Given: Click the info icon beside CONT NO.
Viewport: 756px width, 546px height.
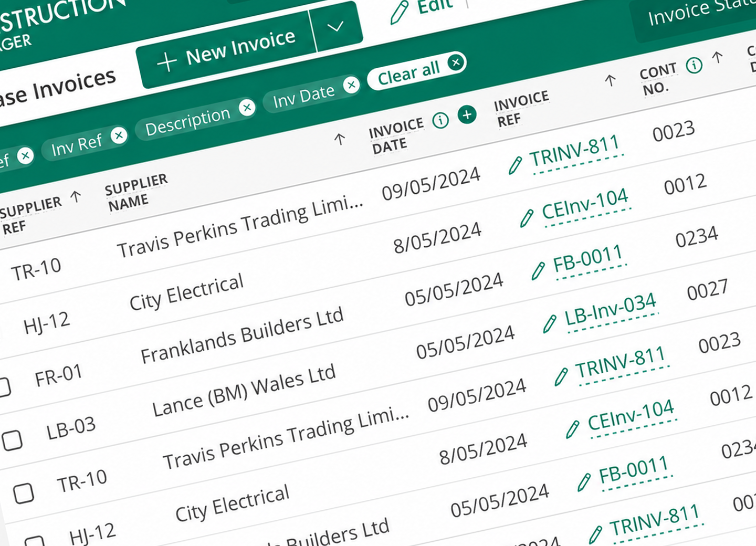Looking at the screenshot, I should (x=694, y=65).
